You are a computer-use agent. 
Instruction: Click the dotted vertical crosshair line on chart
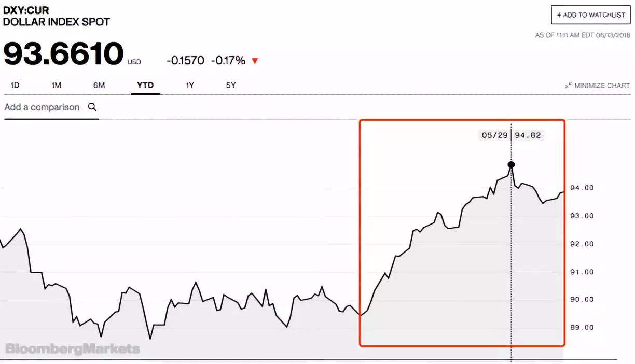click(512, 259)
